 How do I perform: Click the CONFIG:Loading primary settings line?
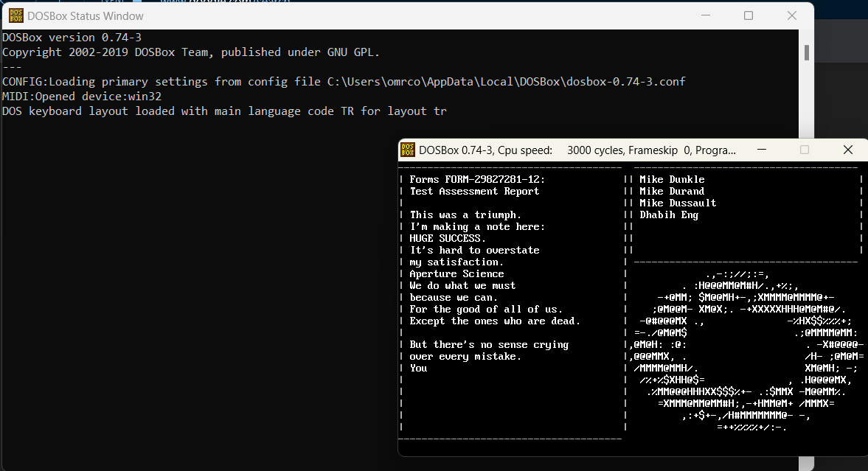(x=344, y=81)
